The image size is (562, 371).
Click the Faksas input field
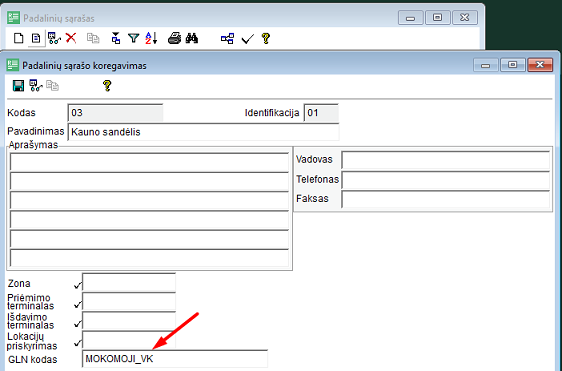446,199
